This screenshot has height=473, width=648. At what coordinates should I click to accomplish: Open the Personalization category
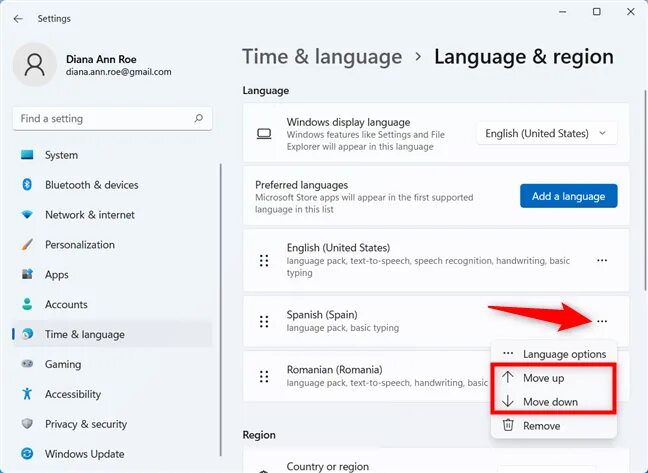click(112, 245)
